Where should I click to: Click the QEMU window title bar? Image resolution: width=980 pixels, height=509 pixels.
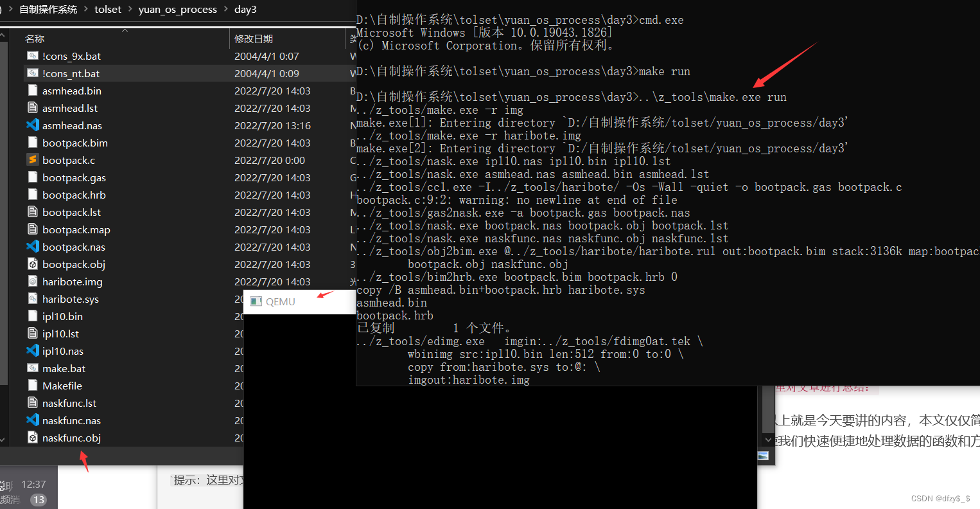click(x=300, y=301)
